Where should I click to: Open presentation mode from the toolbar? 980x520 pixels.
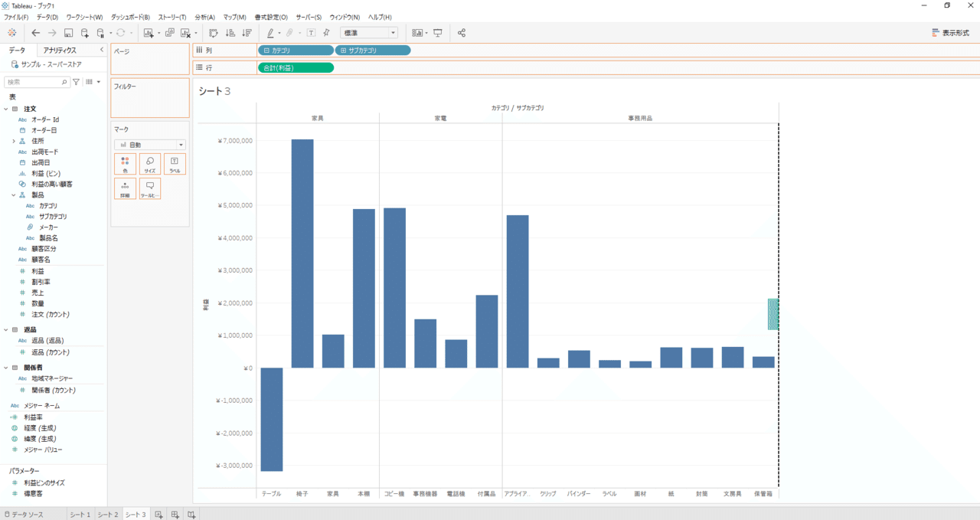coord(438,33)
